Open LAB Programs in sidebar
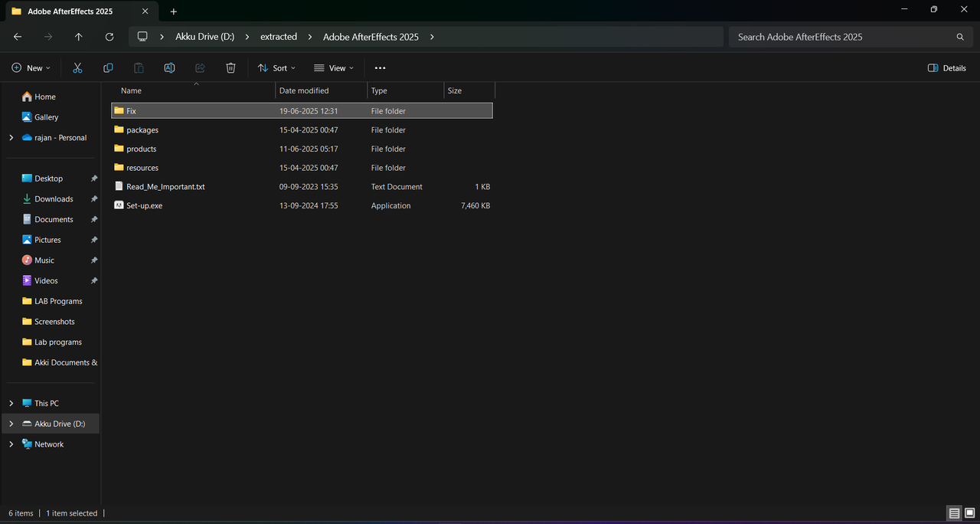 (x=58, y=301)
